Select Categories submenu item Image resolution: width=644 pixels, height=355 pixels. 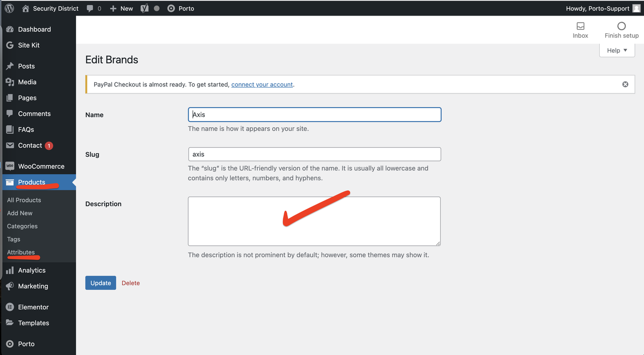pyautogui.click(x=22, y=226)
